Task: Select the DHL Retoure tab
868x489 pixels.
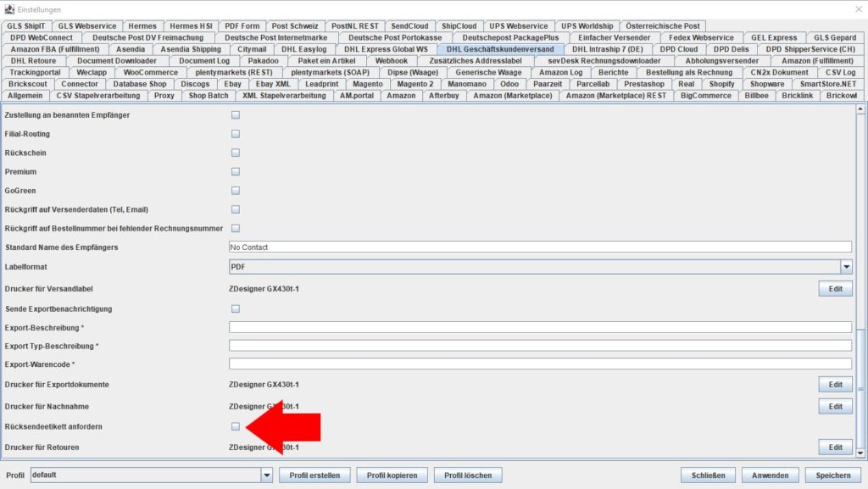Action: point(33,61)
